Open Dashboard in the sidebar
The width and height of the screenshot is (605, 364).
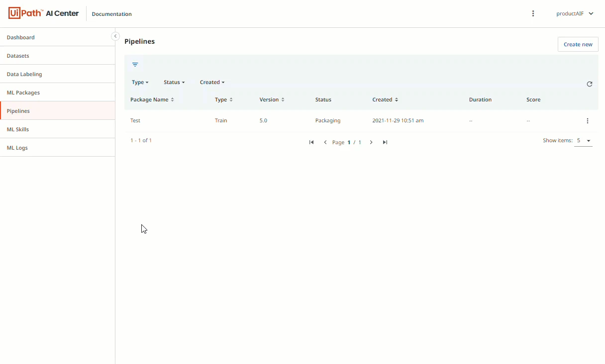click(x=58, y=37)
